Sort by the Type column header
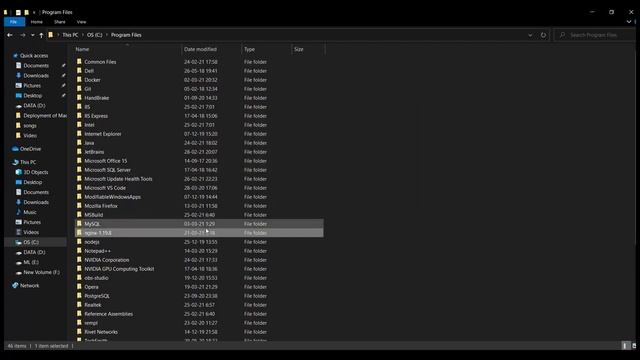Image resolution: width=640 pixels, height=360 pixels. [267, 49]
